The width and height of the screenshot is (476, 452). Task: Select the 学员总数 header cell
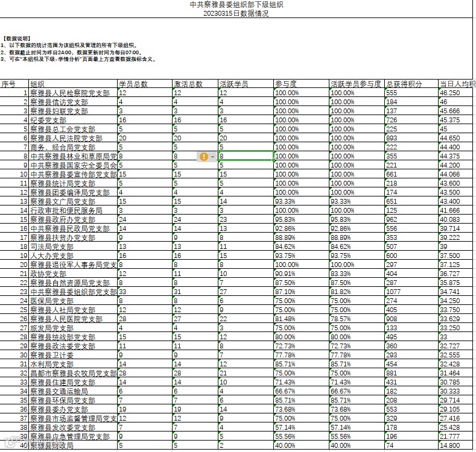(145, 84)
